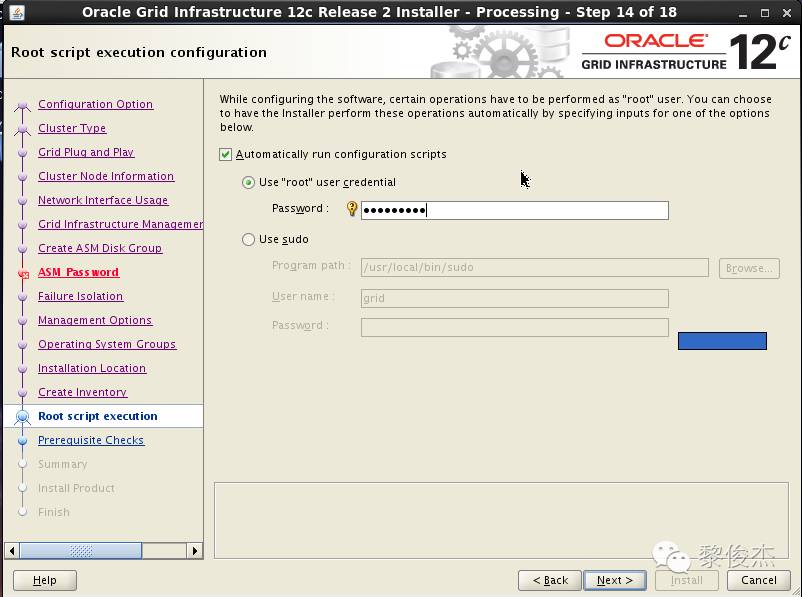Open Grid Plug and Play step
Image resolution: width=802 pixels, height=597 pixels.
(x=86, y=152)
